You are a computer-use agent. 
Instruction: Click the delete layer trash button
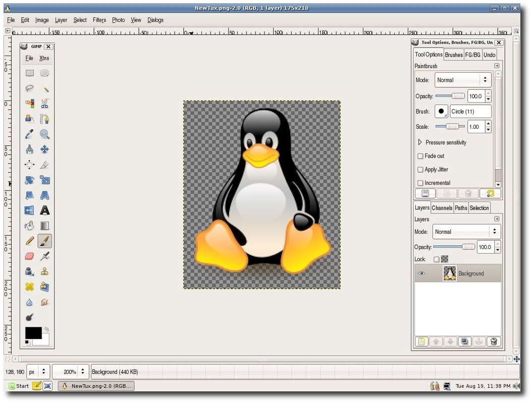(x=494, y=341)
